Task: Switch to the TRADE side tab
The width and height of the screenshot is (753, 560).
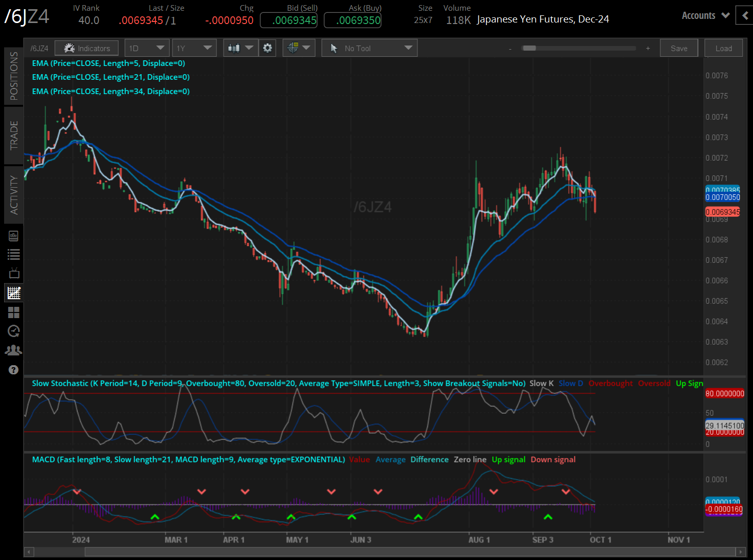Action: tap(14, 136)
